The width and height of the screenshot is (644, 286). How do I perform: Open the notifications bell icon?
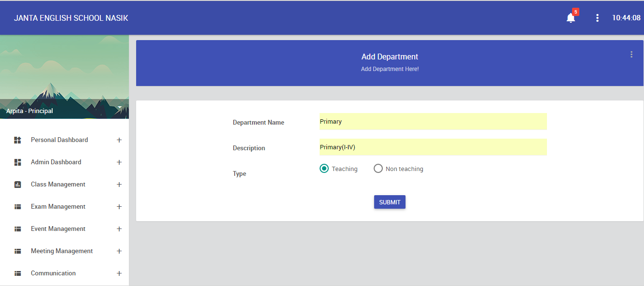pyautogui.click(x=571, y=18)
